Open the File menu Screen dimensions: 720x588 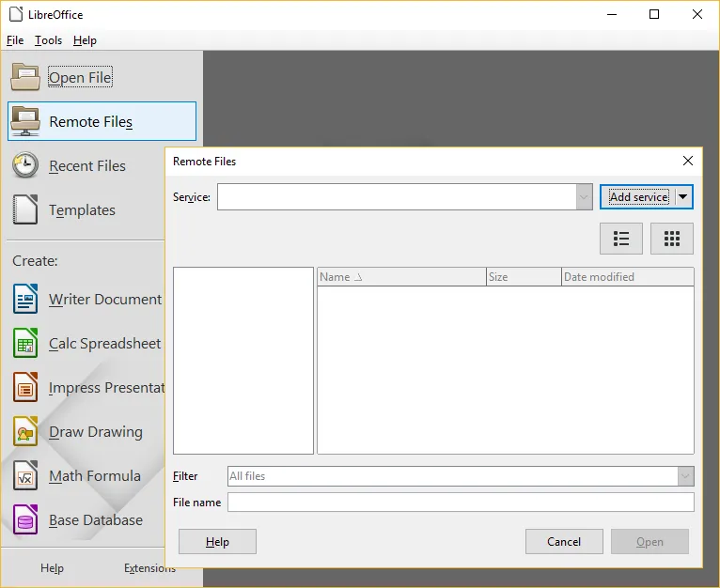[15, 40]
